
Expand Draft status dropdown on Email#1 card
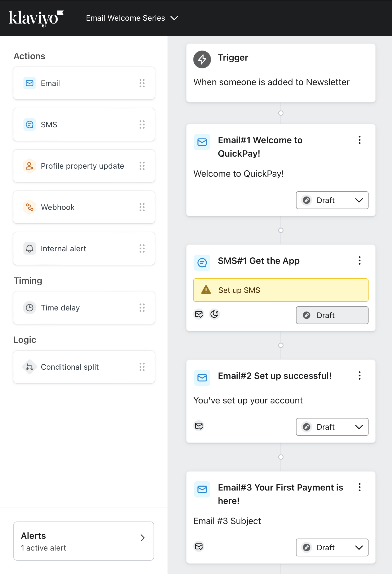332,200
